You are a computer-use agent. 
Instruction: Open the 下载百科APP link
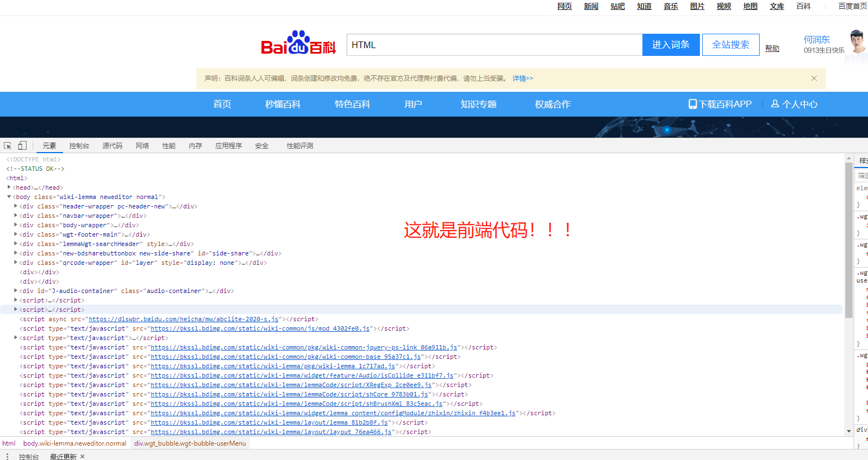[x=720, y=104]
